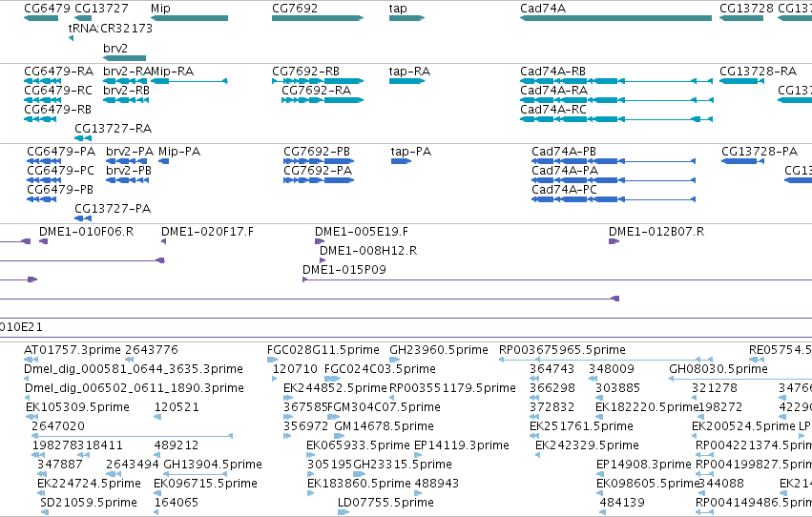Click EST GH23960.5prime

395,360
